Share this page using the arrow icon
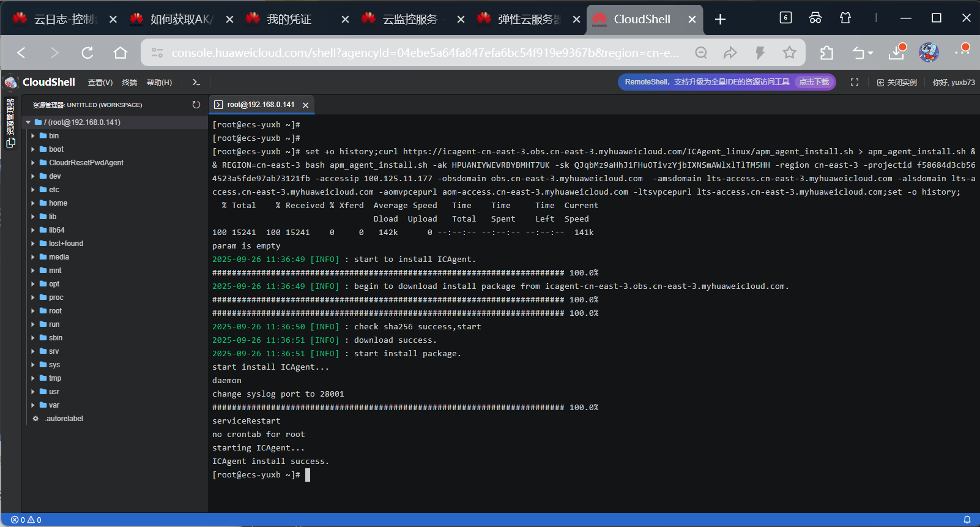 [730, 53]
